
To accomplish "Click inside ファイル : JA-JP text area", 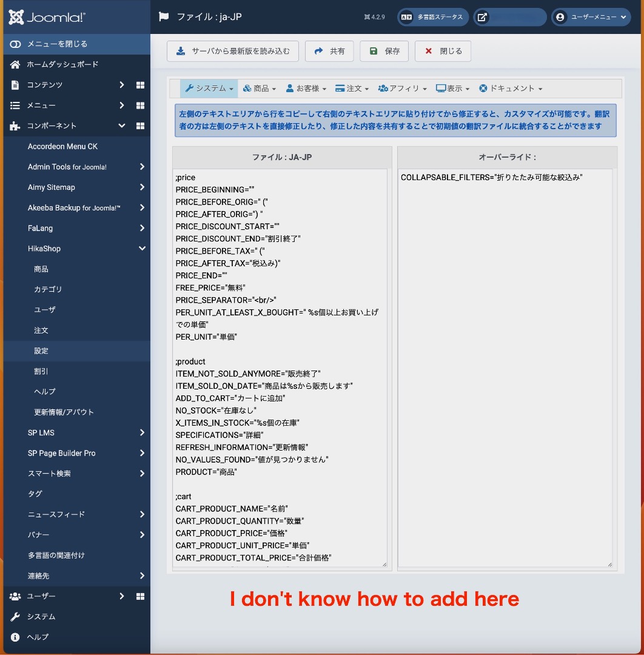I will pyautogui.click(x=280, y=369).
